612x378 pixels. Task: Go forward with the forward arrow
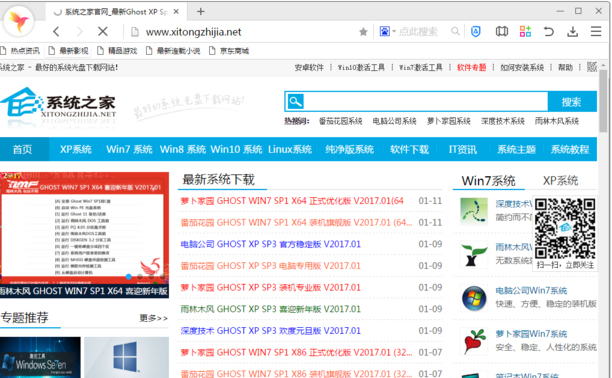pyautogui.click(x=80, y=32)
